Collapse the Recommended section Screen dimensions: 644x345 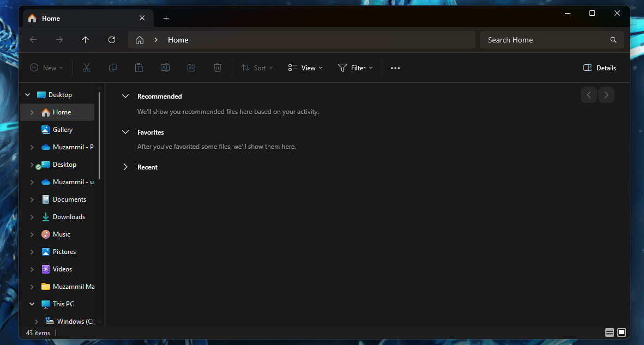coord(125,96)
